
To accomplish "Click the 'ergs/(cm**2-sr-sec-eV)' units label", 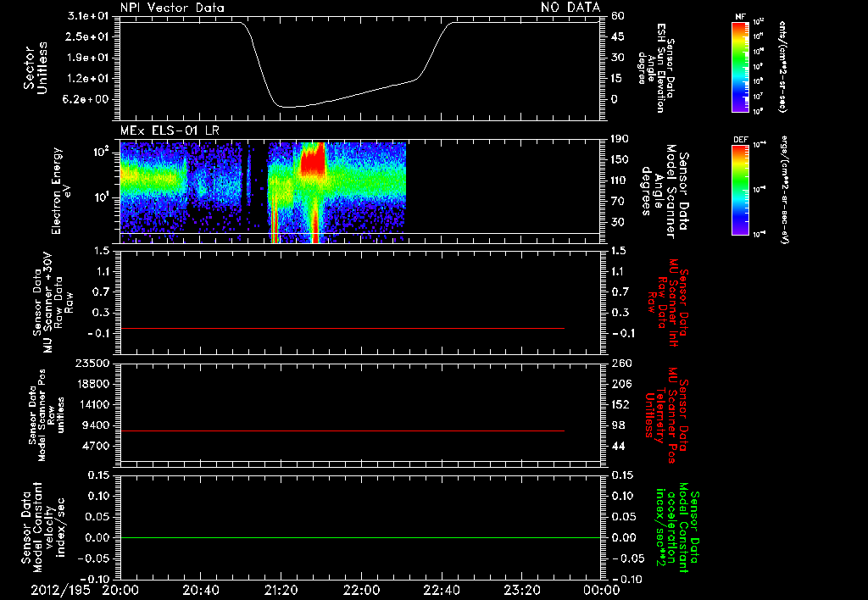I will 785,189.
